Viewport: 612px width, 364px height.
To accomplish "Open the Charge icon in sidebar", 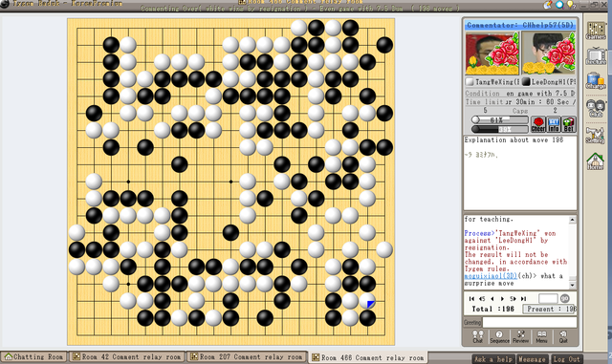I will (596, 81).
